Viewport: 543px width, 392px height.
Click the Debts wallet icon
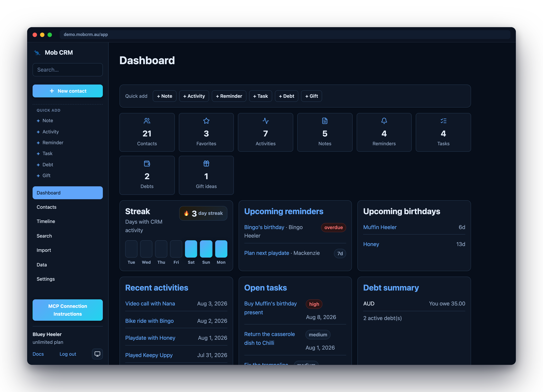tap(147, 164)
